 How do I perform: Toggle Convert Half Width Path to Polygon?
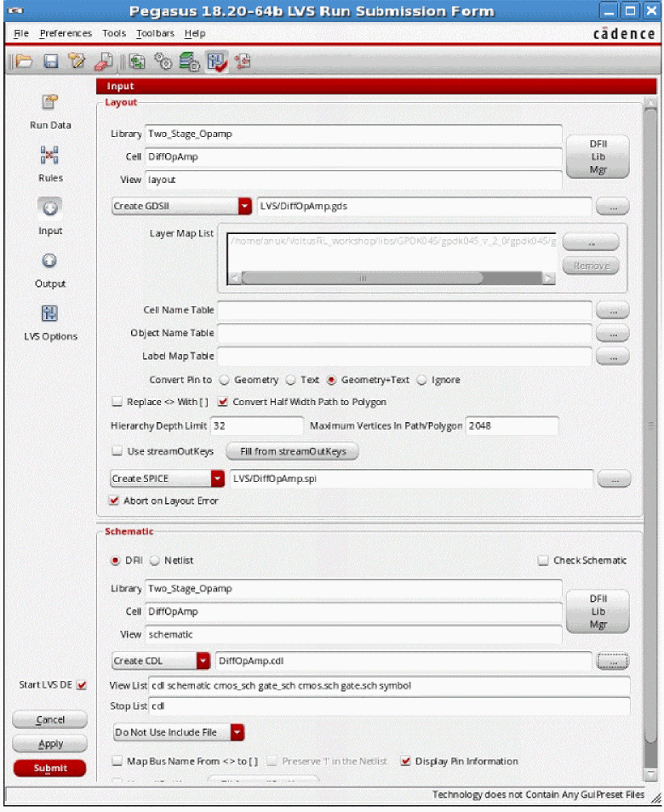(x=223, y=402)
